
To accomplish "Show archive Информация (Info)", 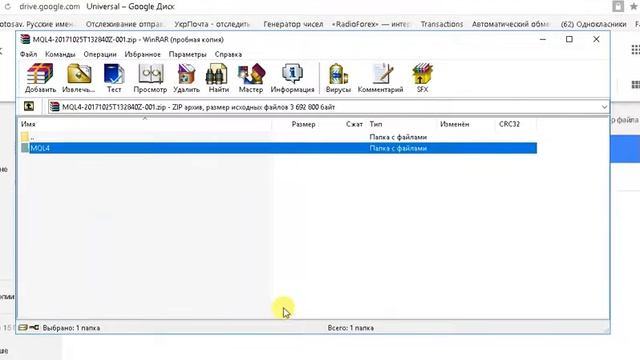I will point(292,78).
